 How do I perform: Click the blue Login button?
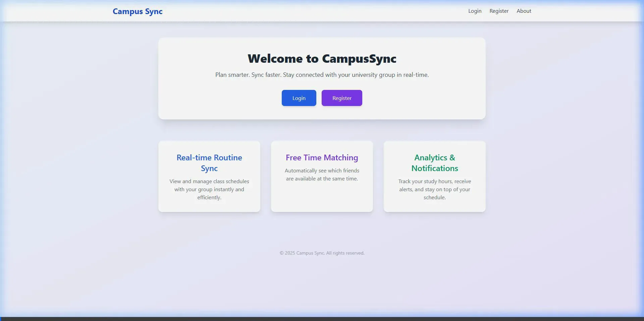tap(299, 98)
